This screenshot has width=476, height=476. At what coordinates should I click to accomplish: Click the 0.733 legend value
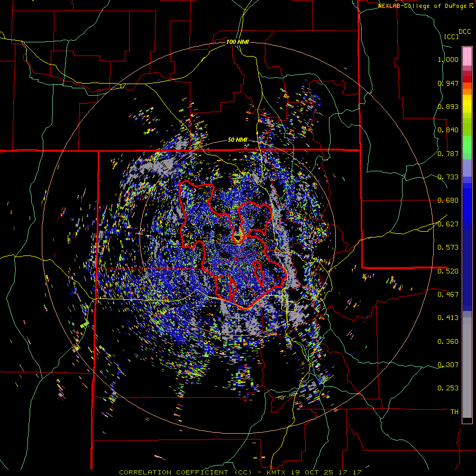point(448,177)
